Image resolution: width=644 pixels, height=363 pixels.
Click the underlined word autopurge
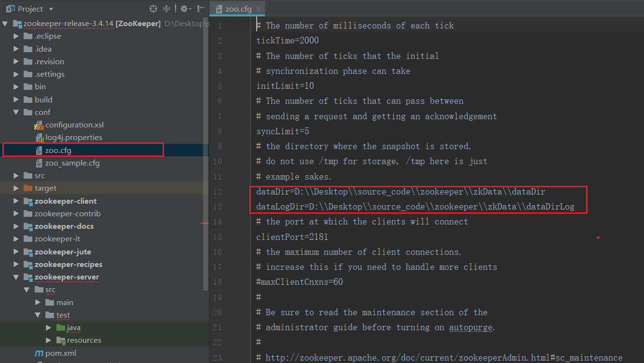click(471, 327)
